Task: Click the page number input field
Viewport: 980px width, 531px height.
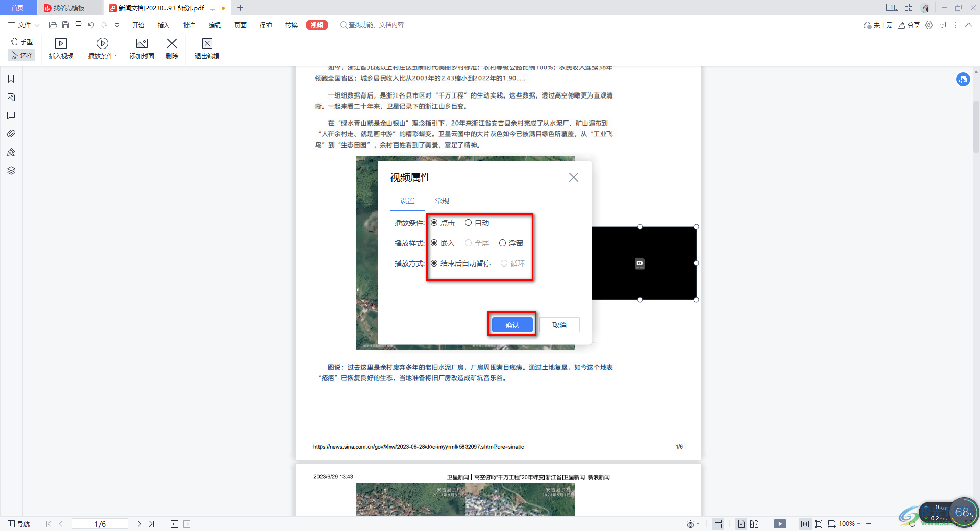Action: [x=100, y=524]
